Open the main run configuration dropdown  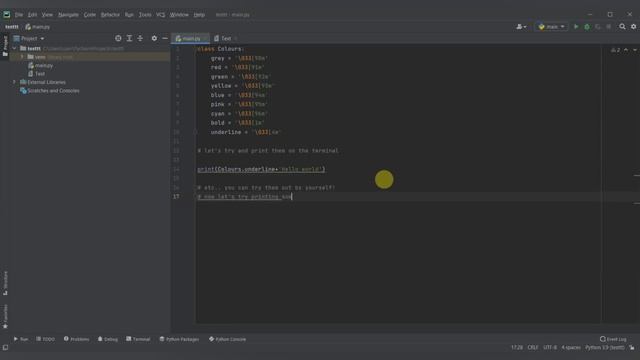[x=551, y=27]
